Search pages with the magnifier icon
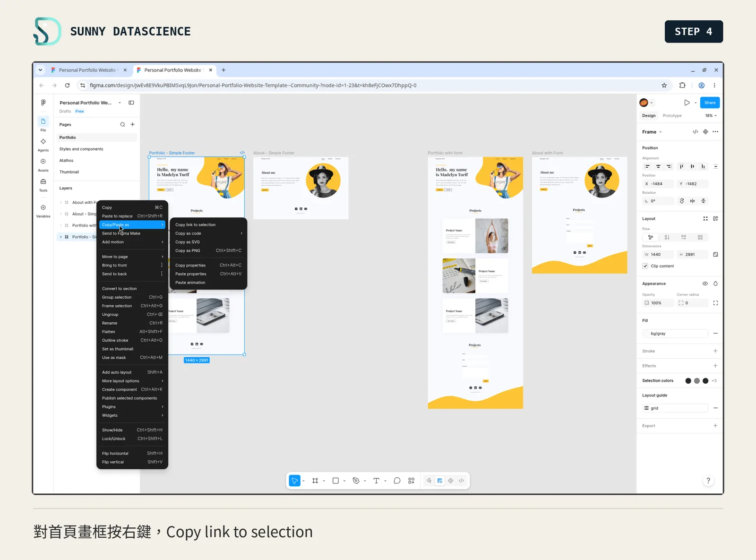The height and width of the screenshot is (560, 756). (x=122, y=125)
